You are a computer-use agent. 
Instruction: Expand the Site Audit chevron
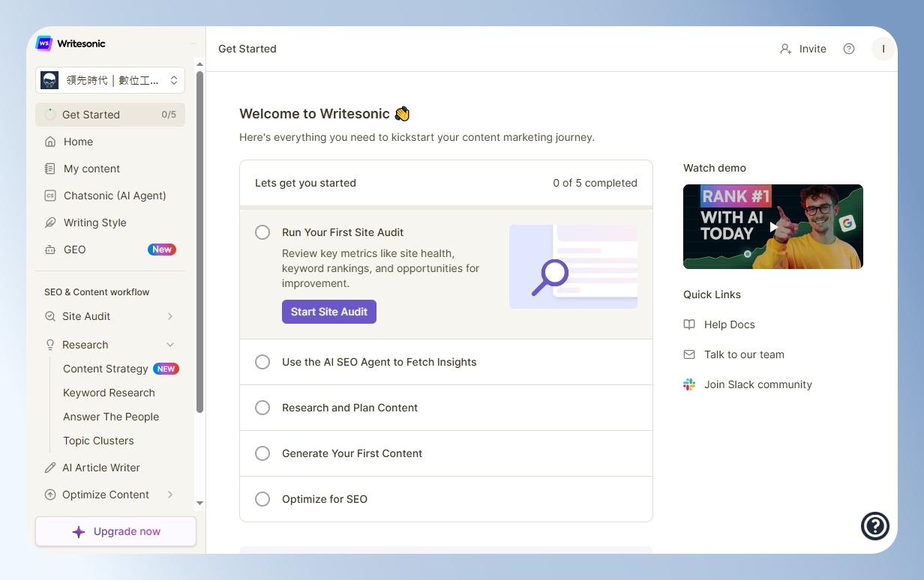(x=170, y=316)
